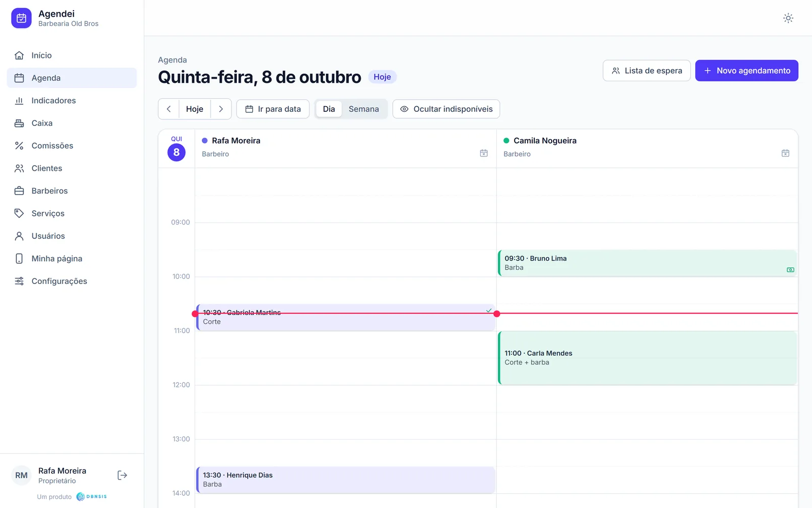Image resolution: width=812 pixels, height=508 pixels.
Task: Click the Hoje navigation button
Action: pos(194,109)
